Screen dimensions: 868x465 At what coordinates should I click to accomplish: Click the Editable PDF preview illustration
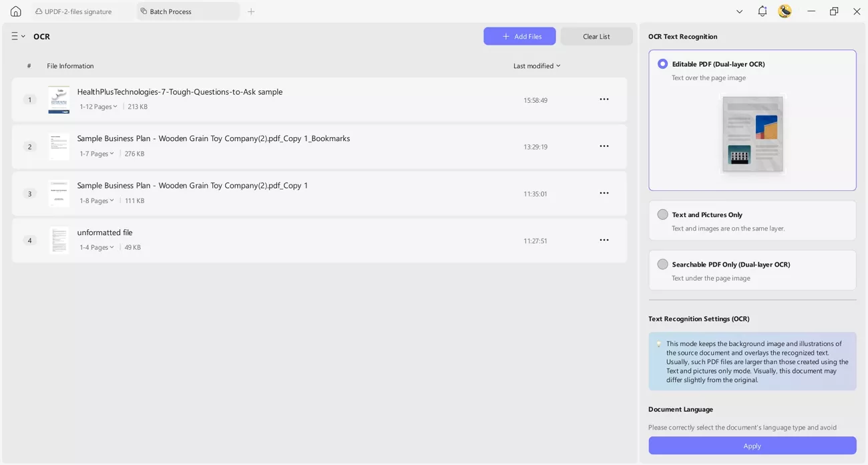[752, 134]
